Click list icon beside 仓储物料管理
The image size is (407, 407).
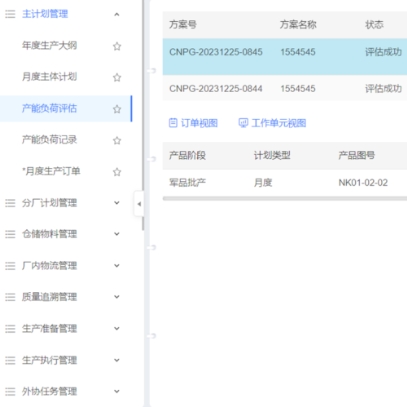click(10, 234)
